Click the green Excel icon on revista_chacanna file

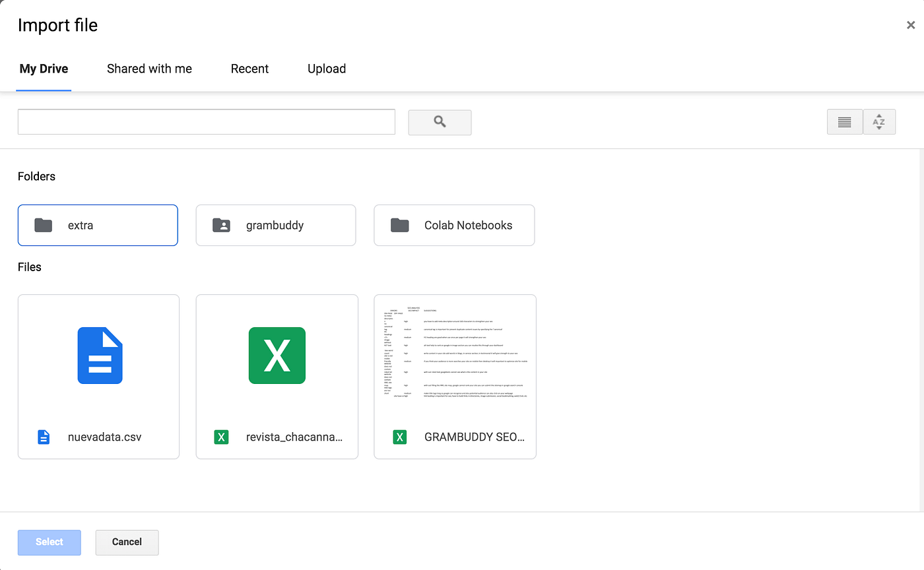pyautogui.click(x=277, y=356)
